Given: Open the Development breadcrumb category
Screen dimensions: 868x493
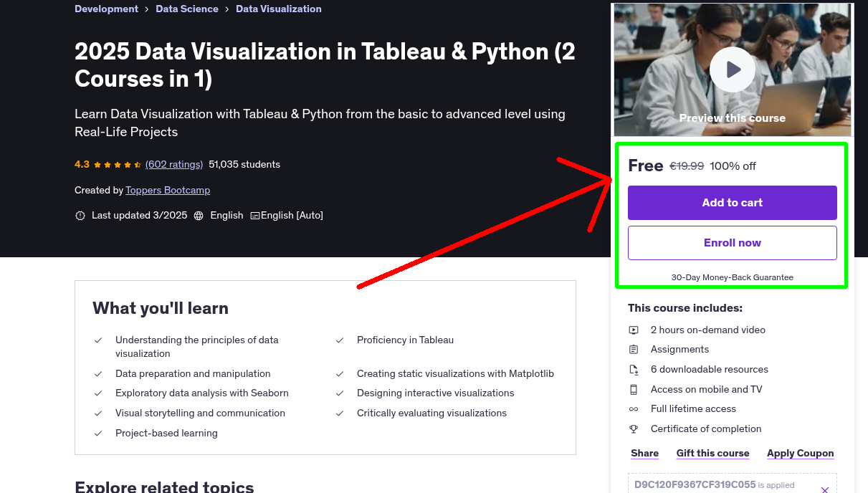Looking at the screenshot, I should click(x=106, y=9).
